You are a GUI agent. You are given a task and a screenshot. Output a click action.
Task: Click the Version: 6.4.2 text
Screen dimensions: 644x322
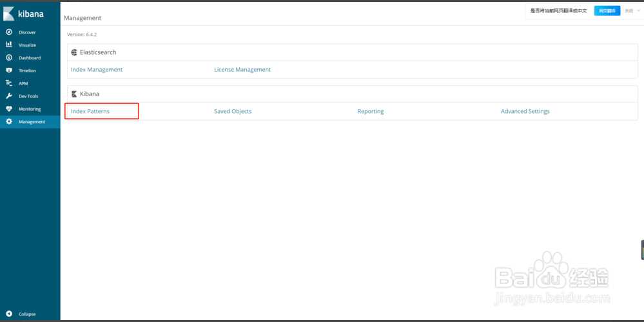82,35
